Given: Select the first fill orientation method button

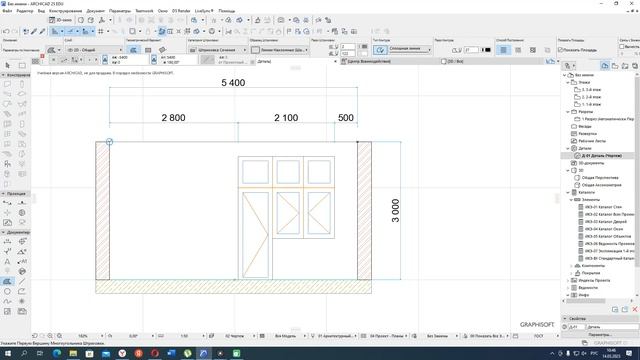Looking at the screenshot, I should [504, 50].
